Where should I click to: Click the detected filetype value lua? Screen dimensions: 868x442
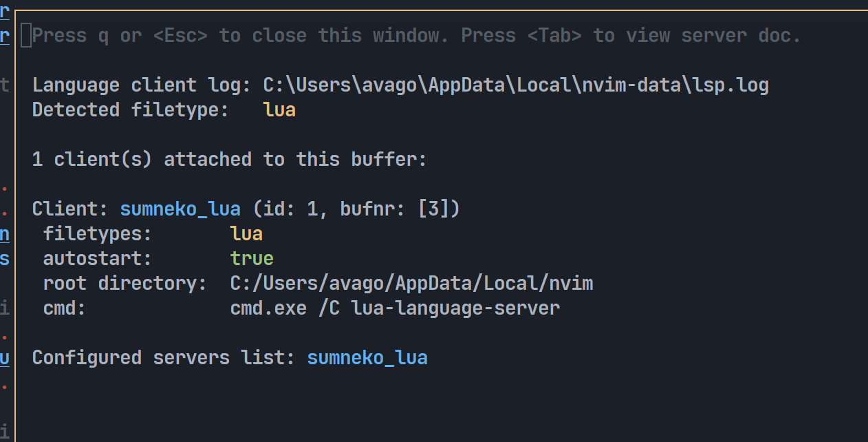click(279, 109)
